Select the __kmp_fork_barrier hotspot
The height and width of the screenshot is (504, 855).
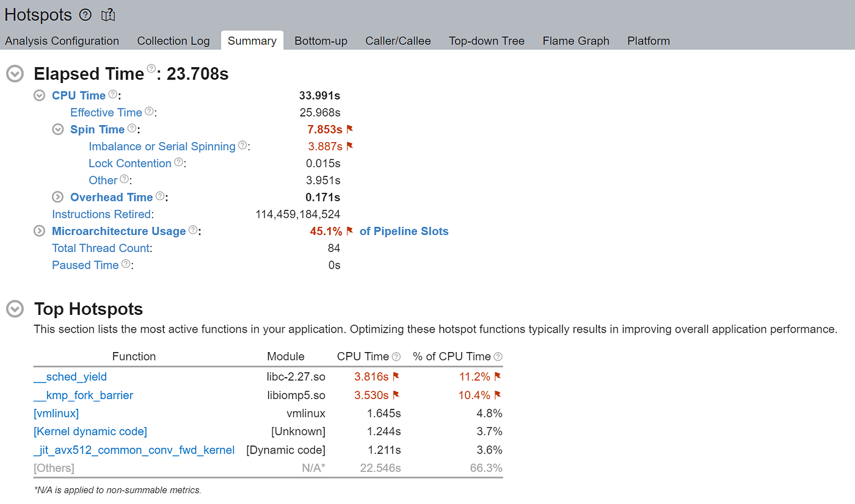[x=83, y=395]
